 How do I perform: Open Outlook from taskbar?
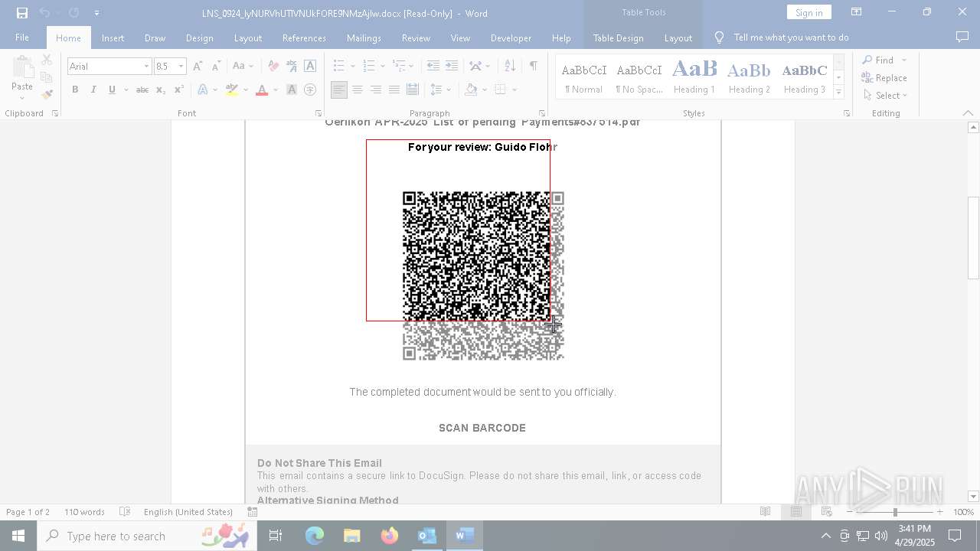pyautogui.click(x=427, y=536)
